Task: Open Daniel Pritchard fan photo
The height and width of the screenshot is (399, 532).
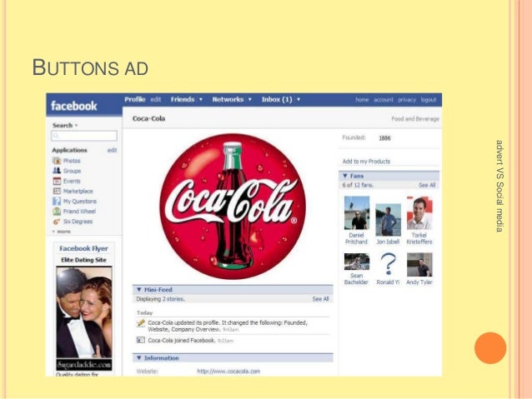Action: (x=357, y=213)
